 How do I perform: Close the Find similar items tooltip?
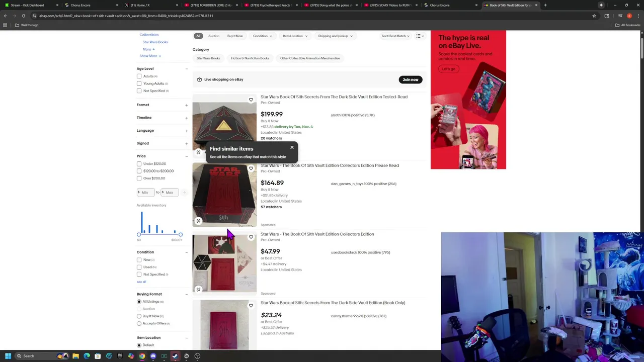[292, 147]
